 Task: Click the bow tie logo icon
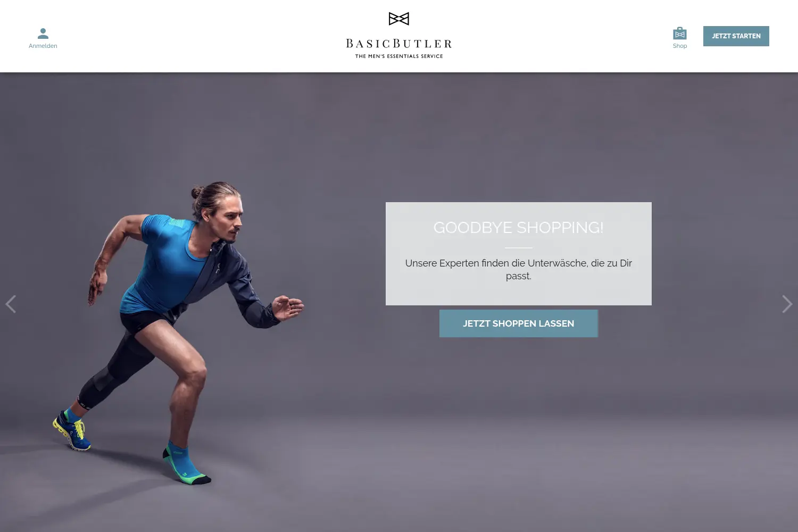click(x=399, y=19)
